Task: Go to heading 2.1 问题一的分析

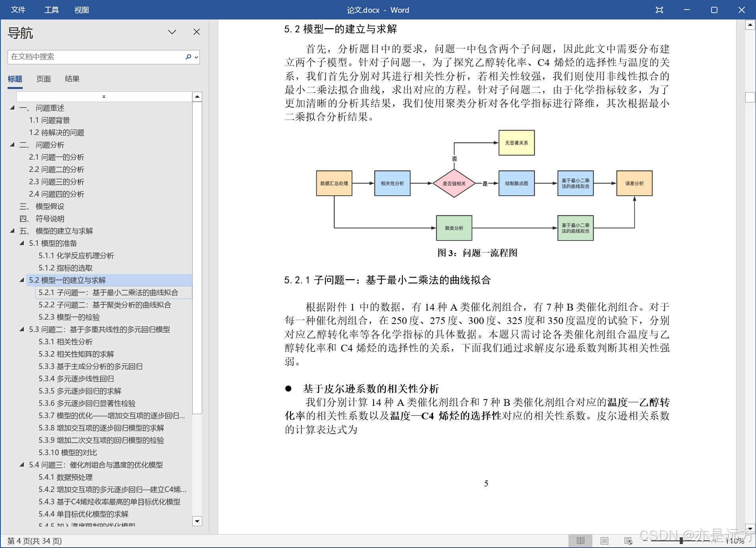Action: [x=56, y=157]
